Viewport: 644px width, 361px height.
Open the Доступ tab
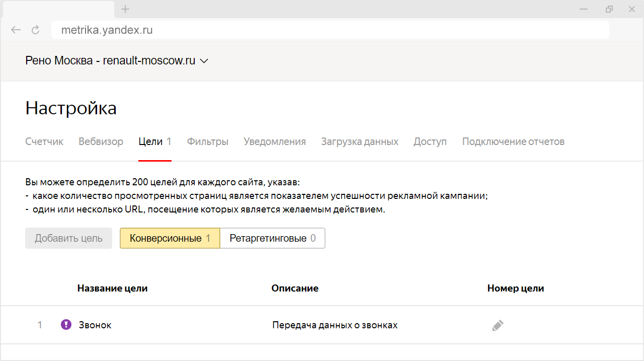(x=430, y=141)
